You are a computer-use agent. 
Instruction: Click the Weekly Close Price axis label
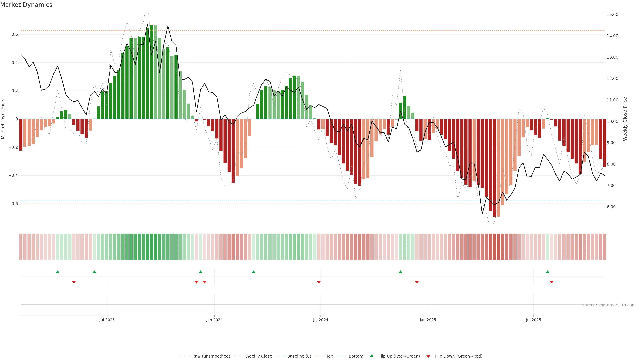pos(625,119)
